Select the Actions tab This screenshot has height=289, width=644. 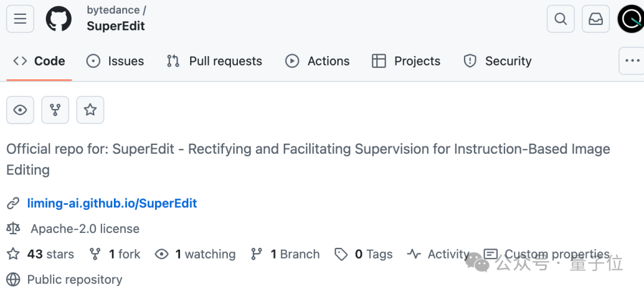click(317, 61)
